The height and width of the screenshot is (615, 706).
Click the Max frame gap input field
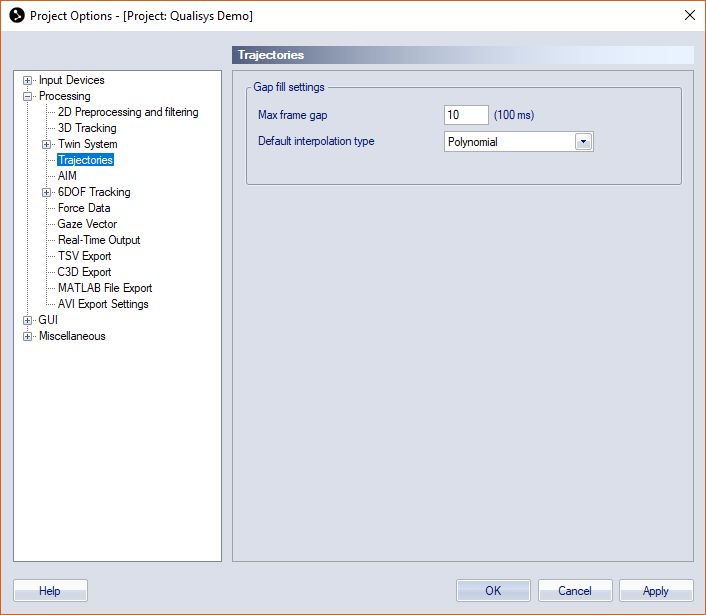466,115
